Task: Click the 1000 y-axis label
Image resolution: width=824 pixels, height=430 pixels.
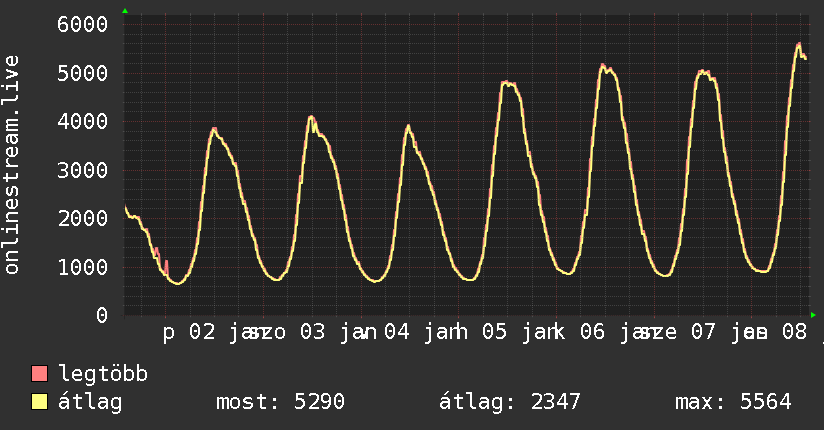Action: coord(83,267)
